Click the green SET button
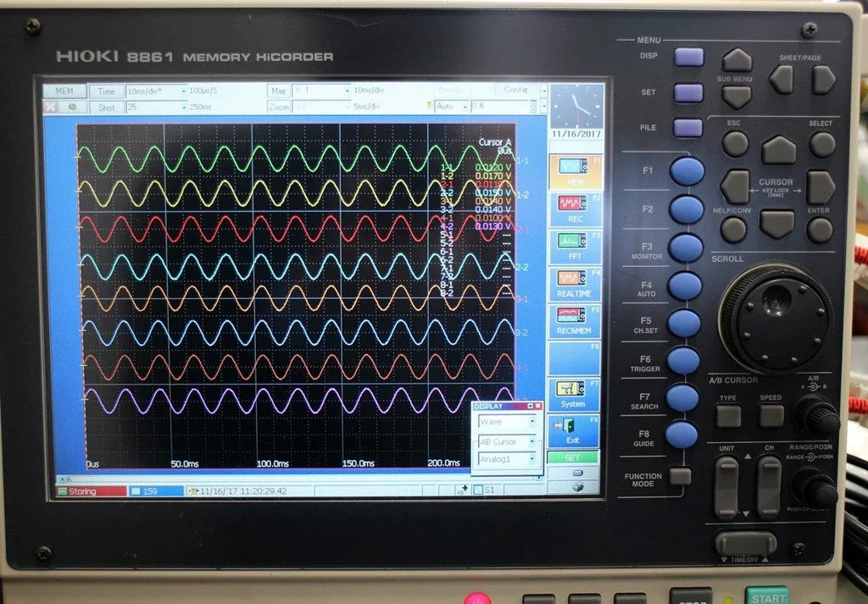 pyautogui.click(x=573, y=457)
